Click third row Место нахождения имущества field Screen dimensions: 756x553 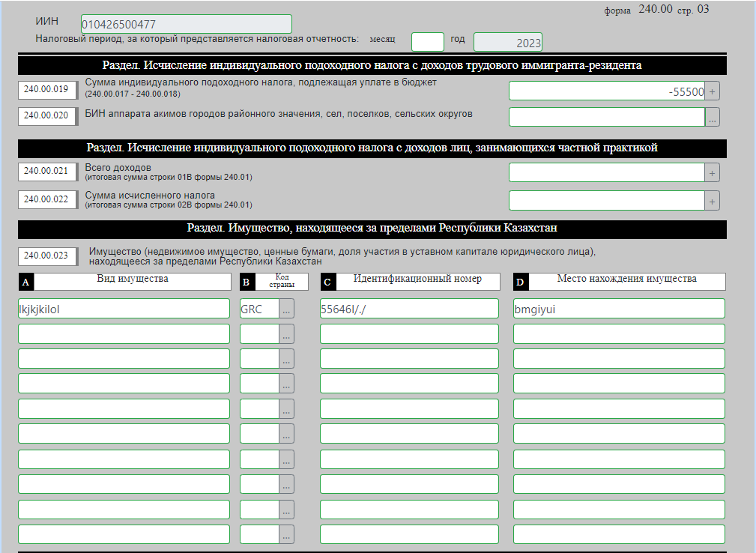(x=619, y=359)
